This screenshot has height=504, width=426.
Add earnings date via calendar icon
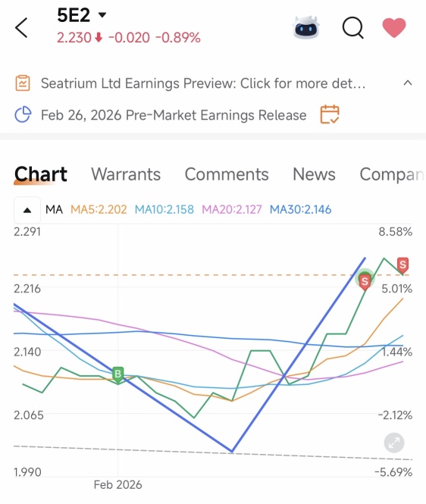tap(330, 114)
